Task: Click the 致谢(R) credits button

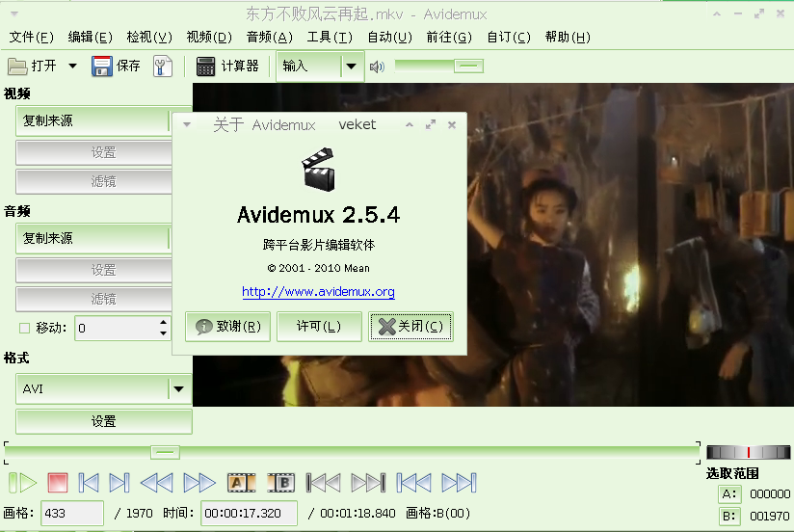Action: (227, 327)
